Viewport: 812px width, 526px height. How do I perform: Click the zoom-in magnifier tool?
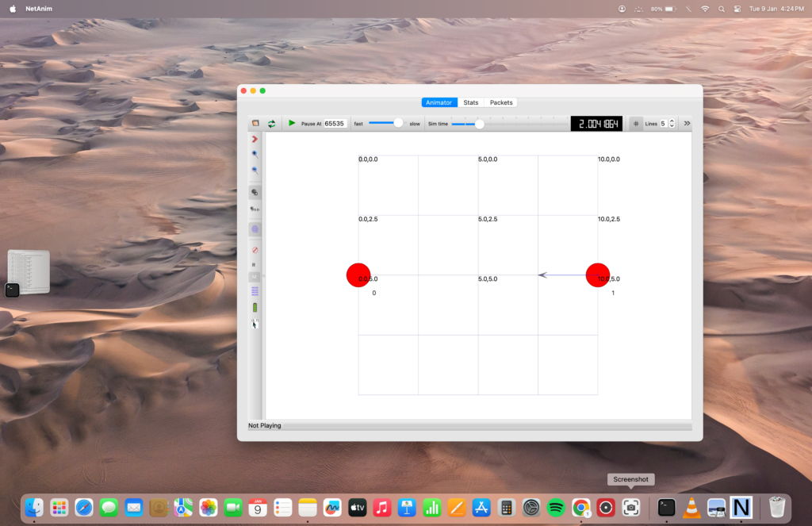[255, 154]
